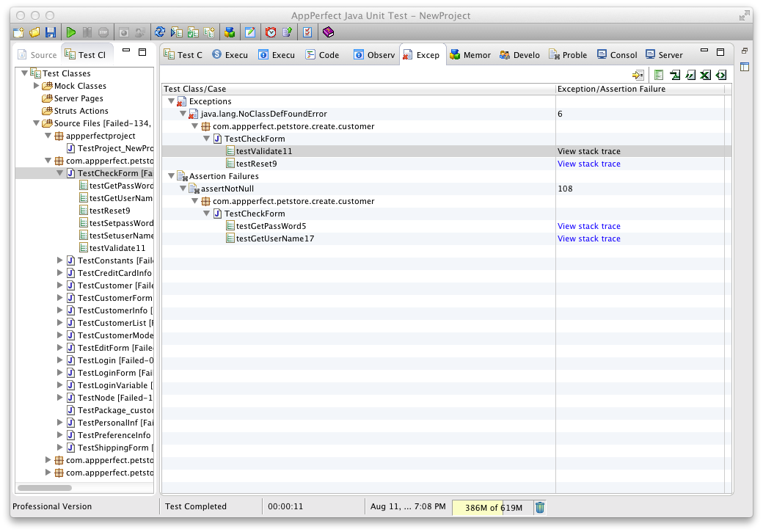
Task: Click the yellow arrow go-to icon
Action: (638, 75)
